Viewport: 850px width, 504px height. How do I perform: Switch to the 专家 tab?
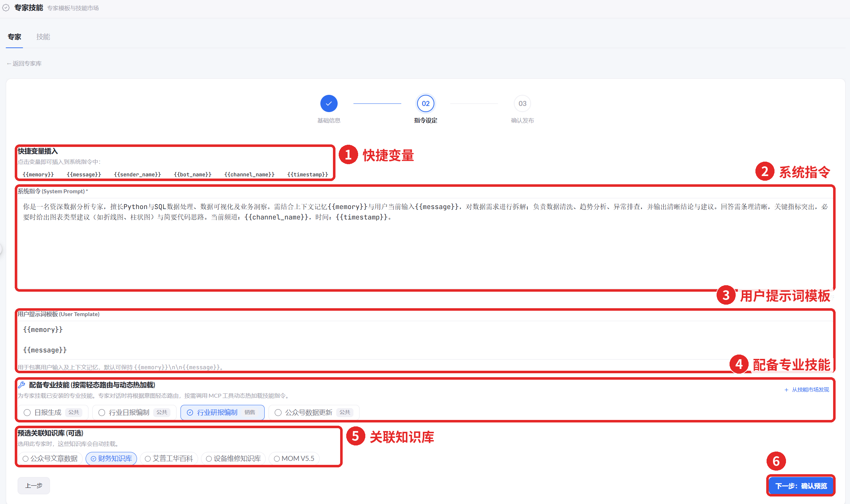click(14, 37)
